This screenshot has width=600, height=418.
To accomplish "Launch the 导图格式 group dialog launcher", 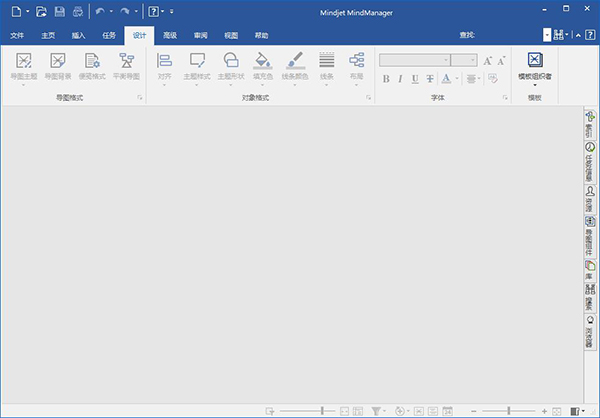I will click(x=140, y=98).
